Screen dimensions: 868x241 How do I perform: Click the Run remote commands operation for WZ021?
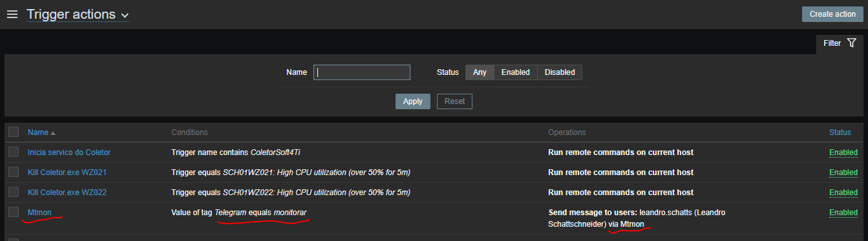pos(620,173)
